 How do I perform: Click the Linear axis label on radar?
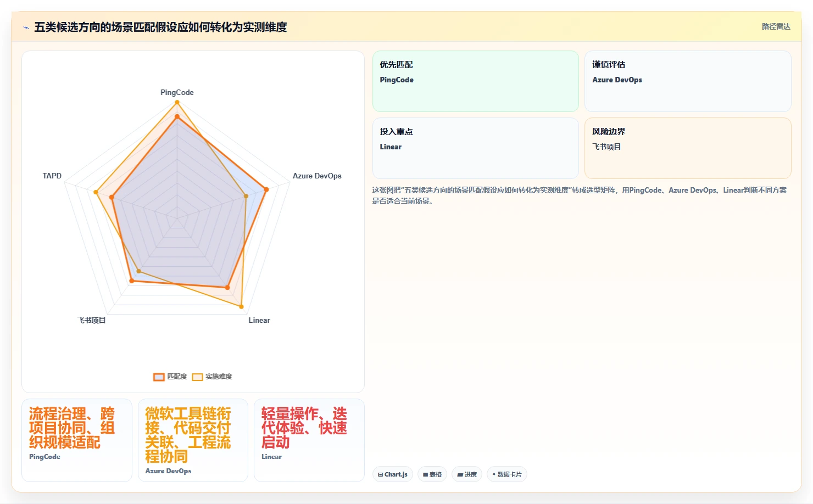[259, 320]
